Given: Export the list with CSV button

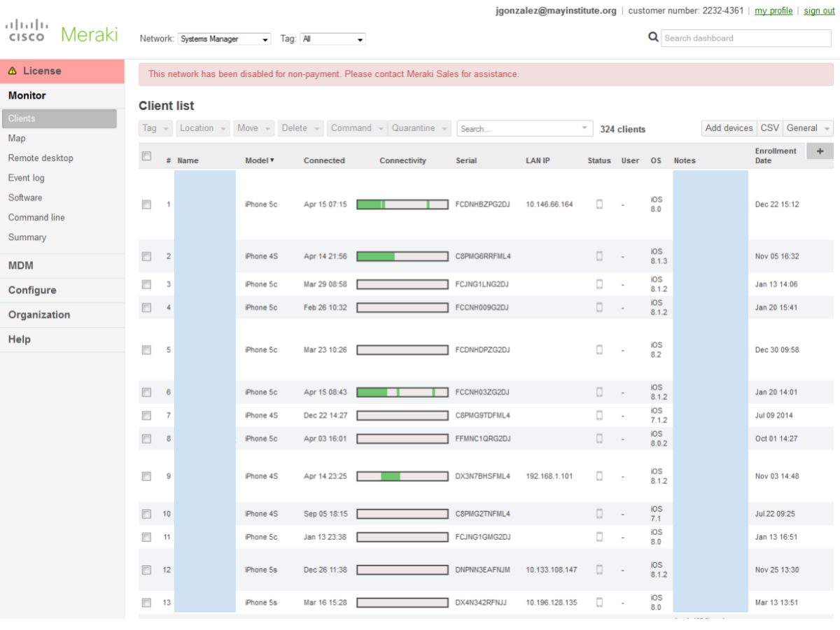Looking at the screenshot, I should [x=769, y=128].
